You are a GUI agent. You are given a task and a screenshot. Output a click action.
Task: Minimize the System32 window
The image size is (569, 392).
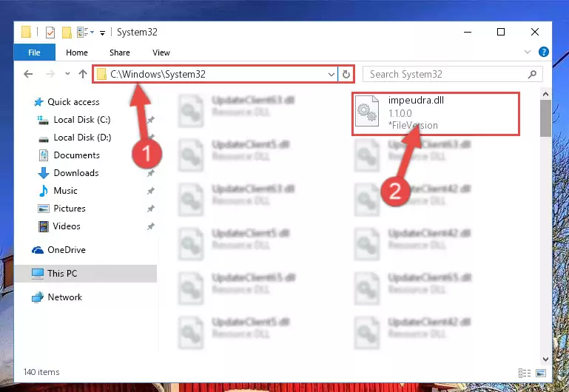point(468,33)
